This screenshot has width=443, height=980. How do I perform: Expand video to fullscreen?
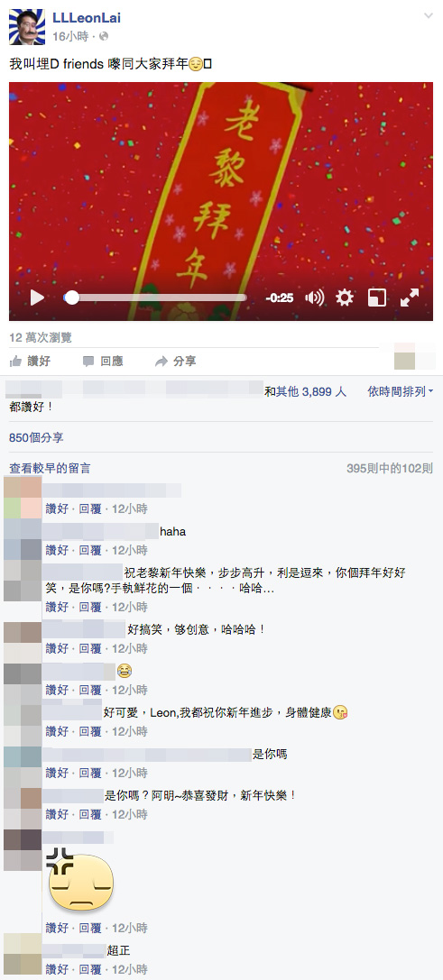click(410, 298)
